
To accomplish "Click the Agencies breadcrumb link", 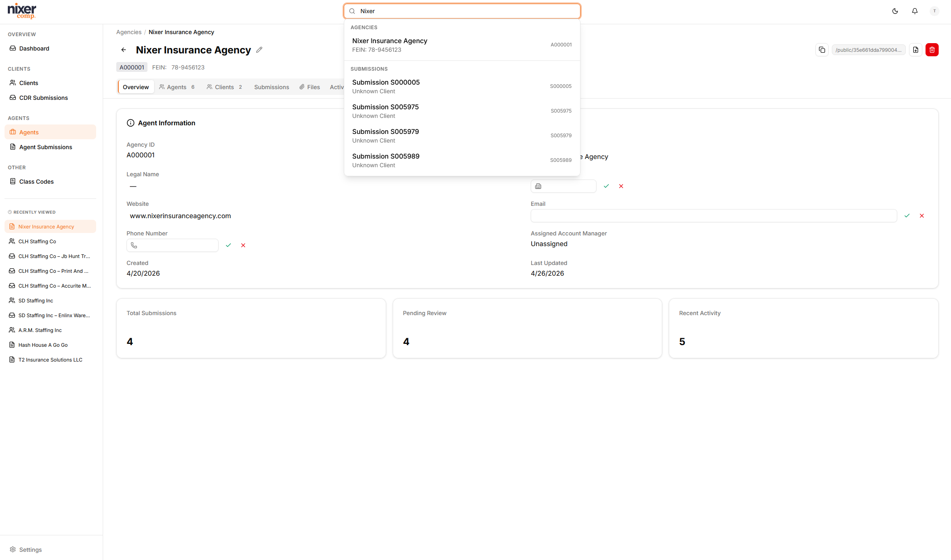I will (129, 32).
